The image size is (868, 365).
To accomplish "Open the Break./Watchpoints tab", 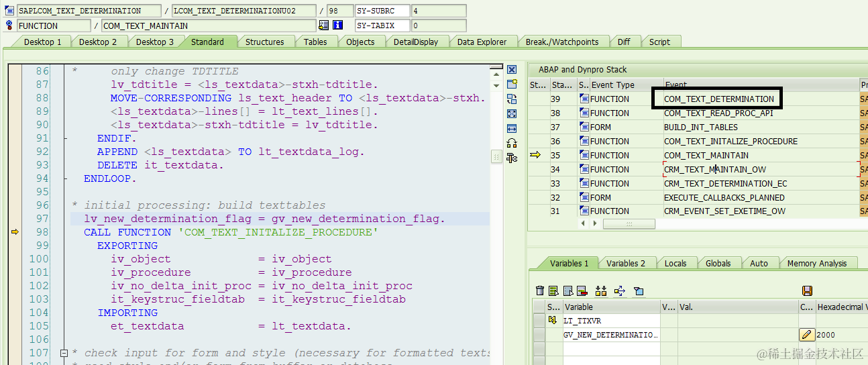I will click(561, 42).
